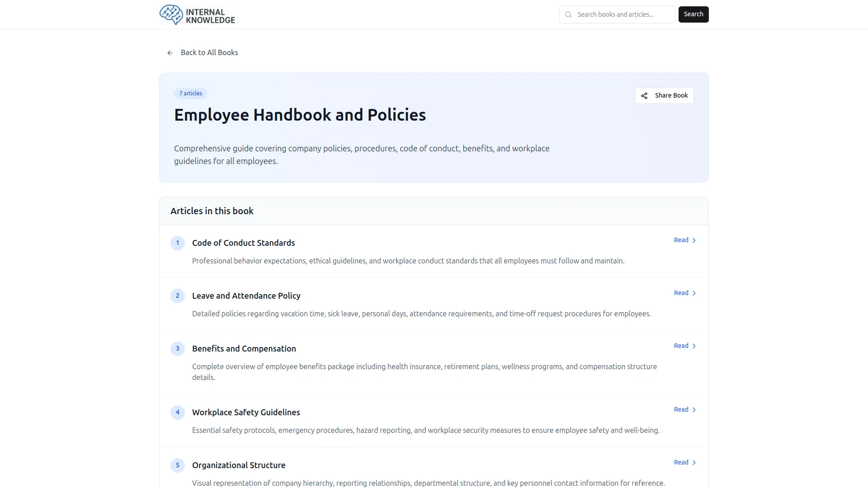
Task: Read the Benefits and Compensation article
Action: [681, 346]
